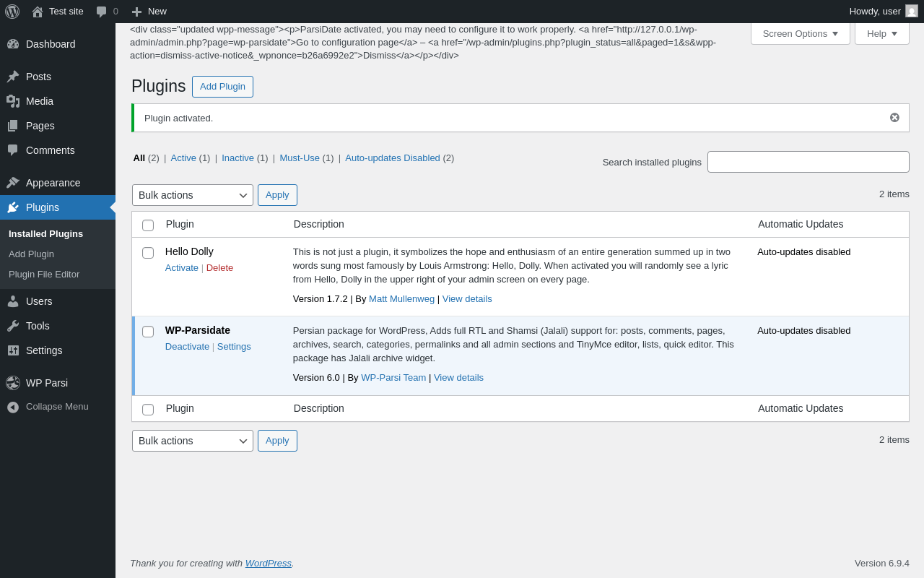Click the Posts pushpin icon

(x=13, y=77)
